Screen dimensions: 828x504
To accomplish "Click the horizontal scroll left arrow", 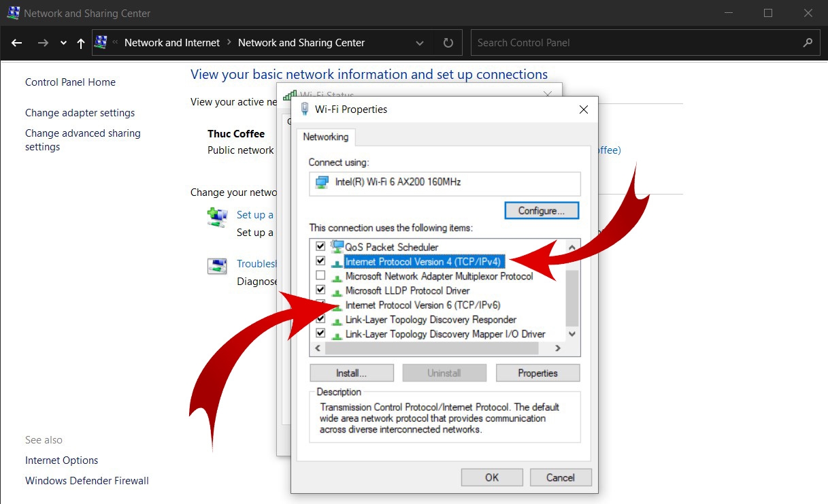I will pos(317,348).
